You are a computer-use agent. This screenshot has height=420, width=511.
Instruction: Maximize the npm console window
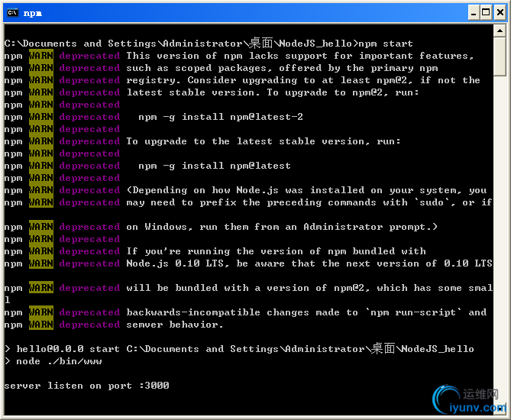pyautogui.click(x=486, y=13)
